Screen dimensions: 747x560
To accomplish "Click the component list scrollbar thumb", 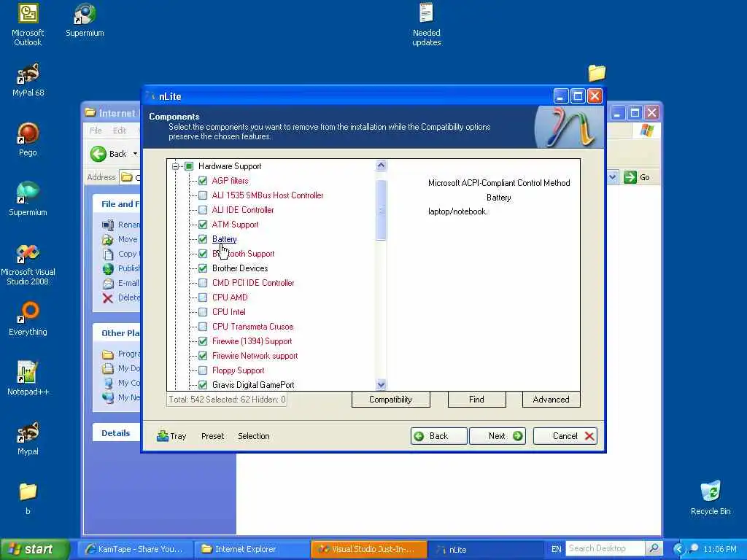I will (x=381, y=210).
